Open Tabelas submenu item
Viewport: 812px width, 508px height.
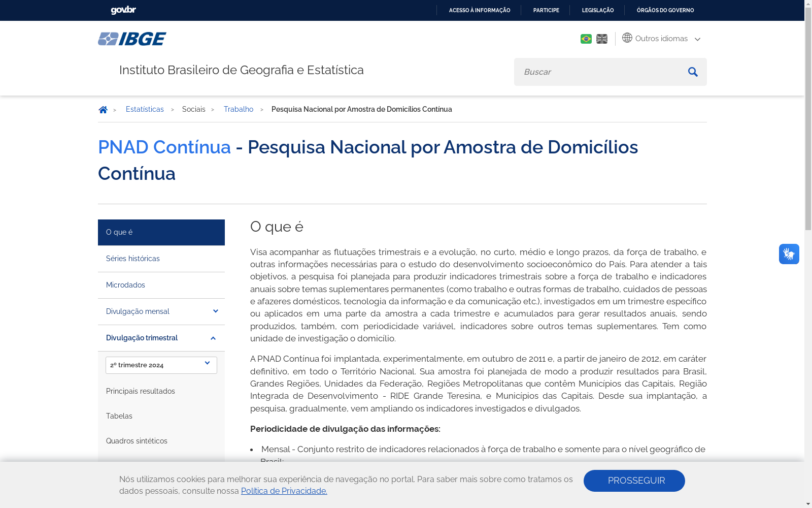click(119, 416)
